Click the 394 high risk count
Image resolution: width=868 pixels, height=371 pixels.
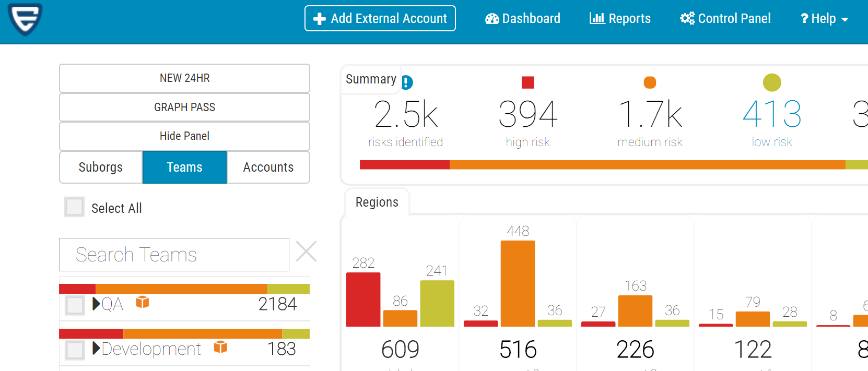(x=528, y=114)
